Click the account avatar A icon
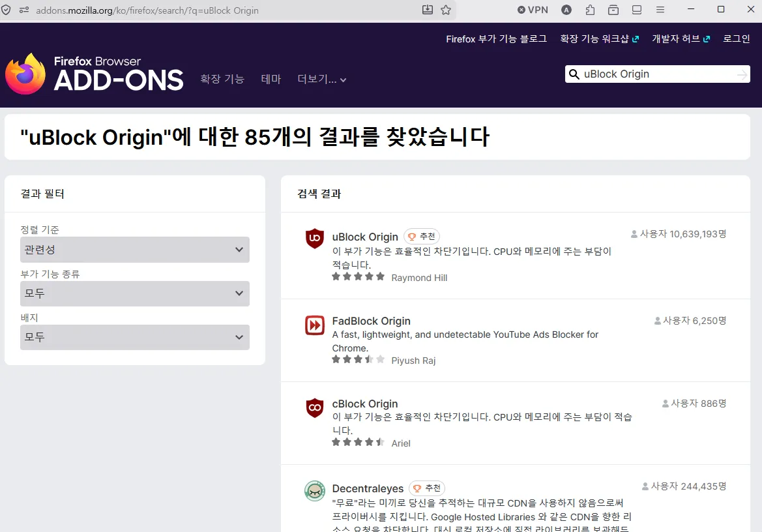The height and width of the screenshot is (532, 762). pyautogui.click(x=566, y=10)
